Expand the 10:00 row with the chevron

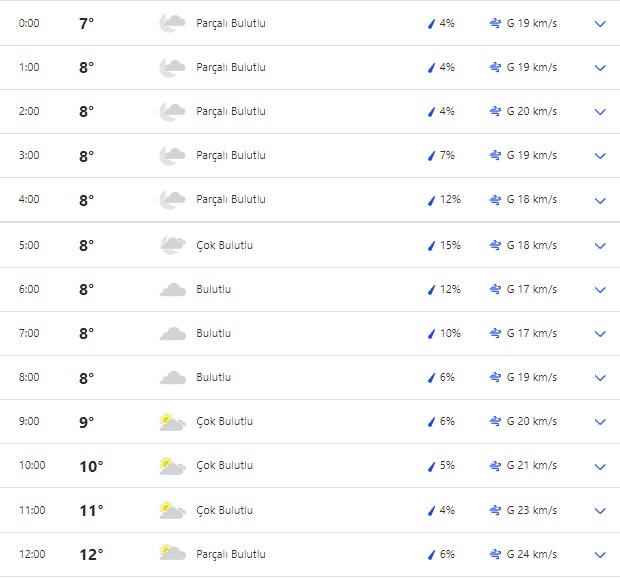coord(600,466)
